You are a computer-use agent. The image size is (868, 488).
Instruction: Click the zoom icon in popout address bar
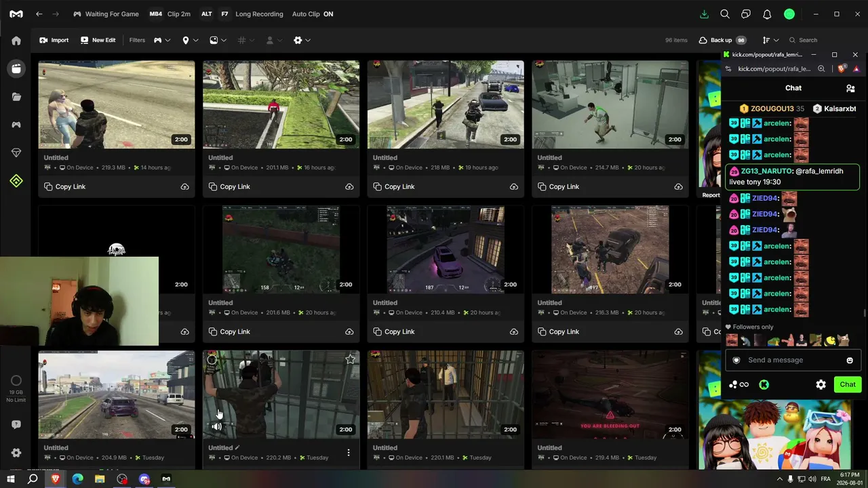click(x=821, y=68)
